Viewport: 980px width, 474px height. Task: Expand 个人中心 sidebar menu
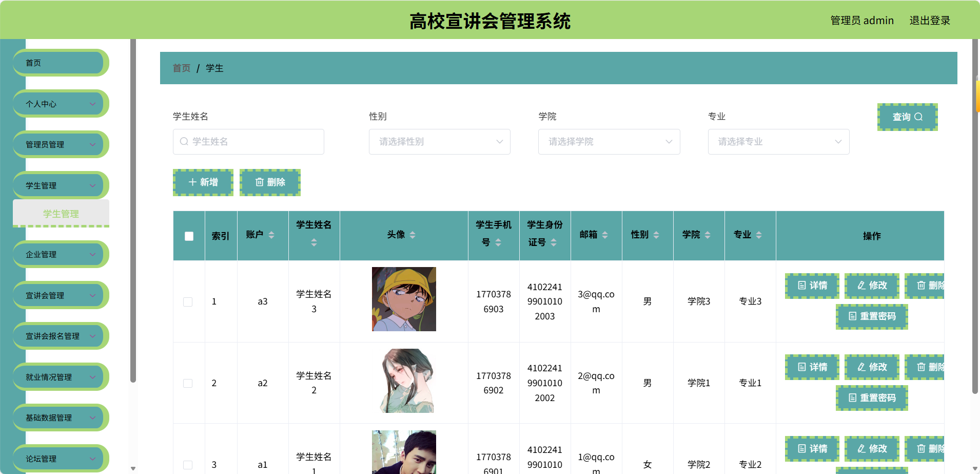tap(60, 104)
